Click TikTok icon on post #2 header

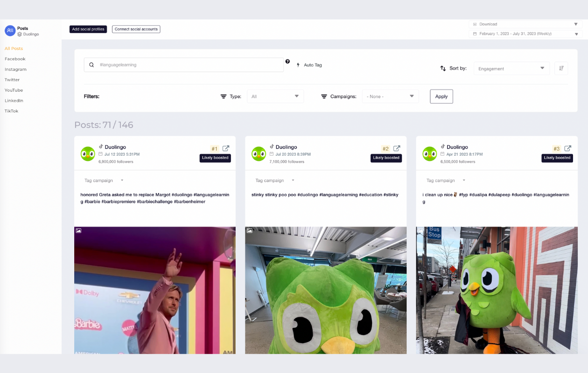pyautogui.click(x=272, y=146)
